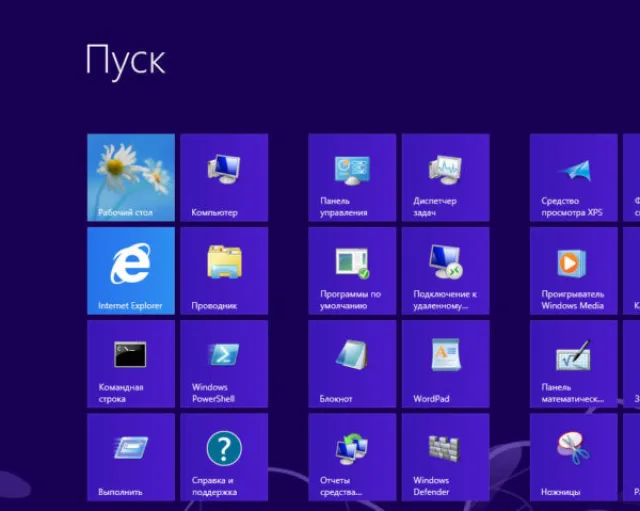
Task: Open the Компьютер tile
Action: 224,178
